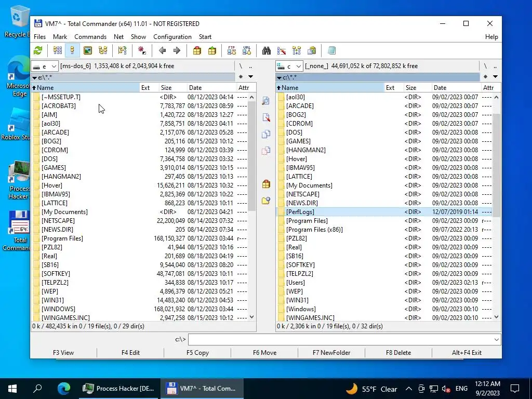Go forward with the right arrow icon
Screen dimensions: 532x399
pyautogui.click(x=177, y=50)
